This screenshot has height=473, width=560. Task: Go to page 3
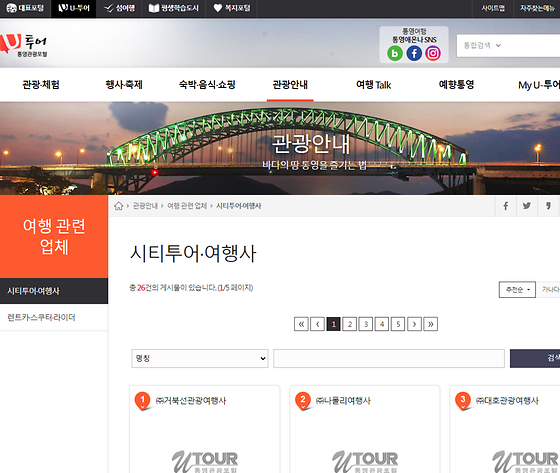pyautogui.click(x=366, y=324)
